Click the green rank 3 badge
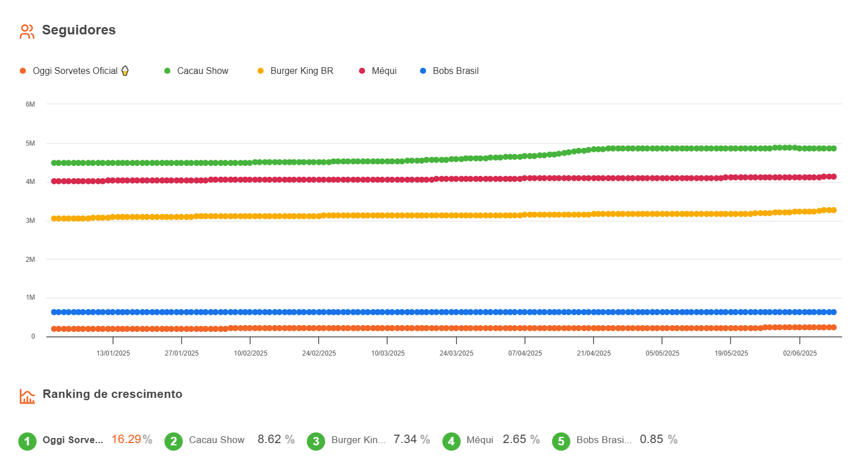 tap(316, 441)
